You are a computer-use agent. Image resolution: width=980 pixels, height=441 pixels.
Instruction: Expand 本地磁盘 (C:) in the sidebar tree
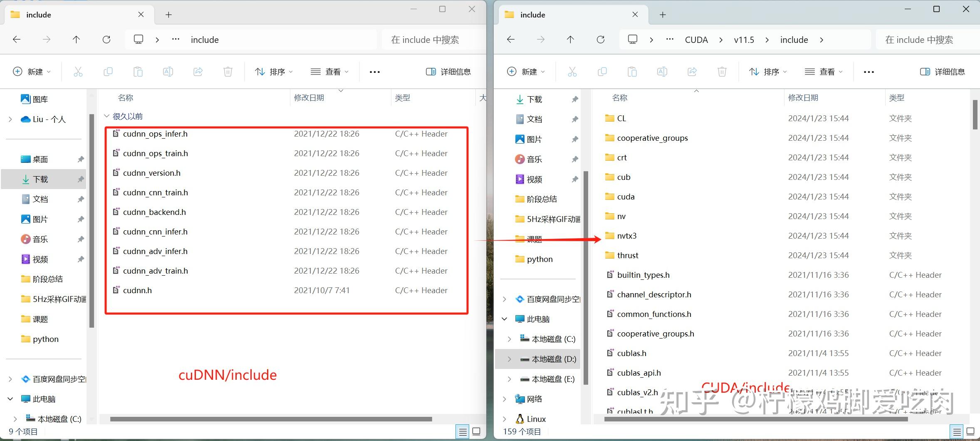tap(15, 419)
